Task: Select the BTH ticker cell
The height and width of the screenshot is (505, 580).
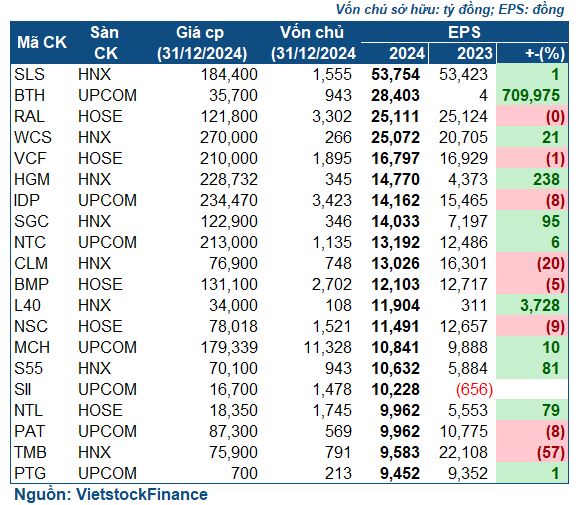Action: point(30,95)
